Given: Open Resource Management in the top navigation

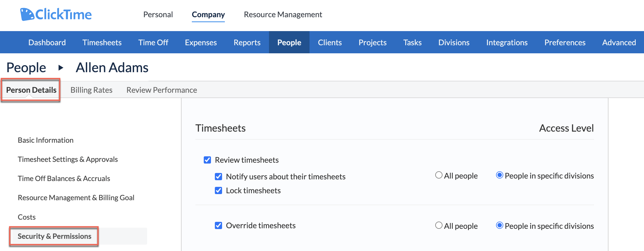Looking at the screenshot, I should (283, 14).
